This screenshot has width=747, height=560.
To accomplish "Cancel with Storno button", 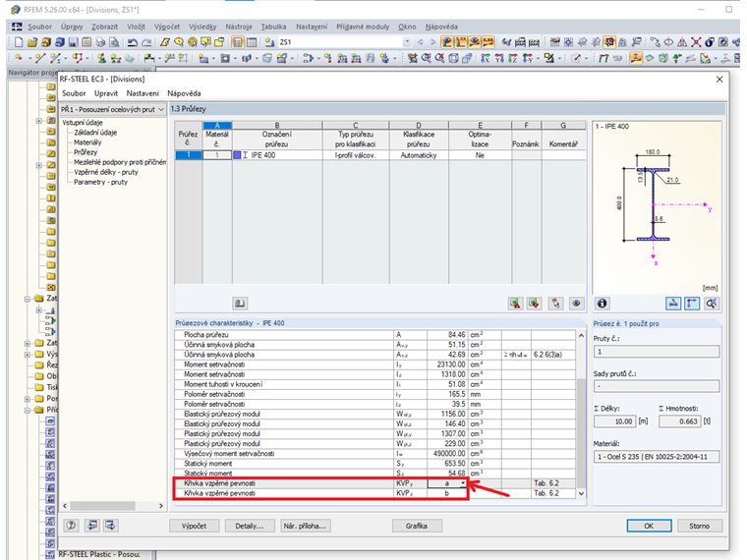I will (x=700, y=526).
